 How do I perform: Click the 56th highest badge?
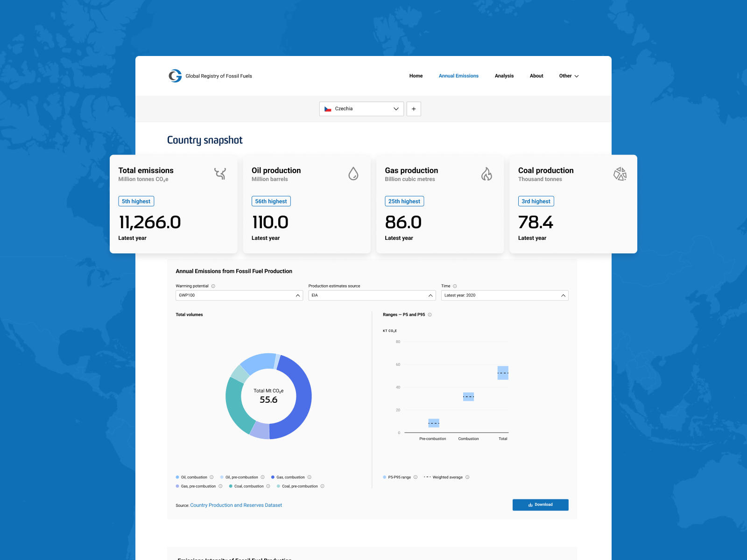pyautogui.click(x=271, y=201)
